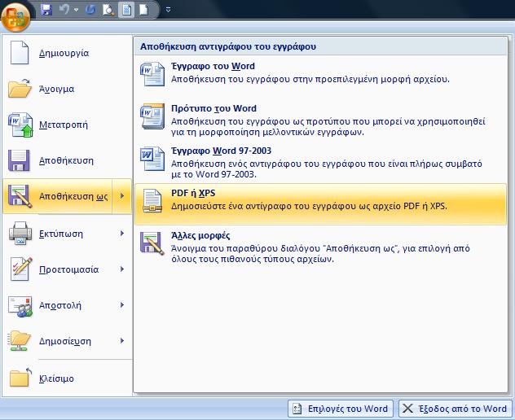This screenshot has width=515, height=420.
Task: Click the Μετατροπή convert document icon
Action: tap(20, 125)
